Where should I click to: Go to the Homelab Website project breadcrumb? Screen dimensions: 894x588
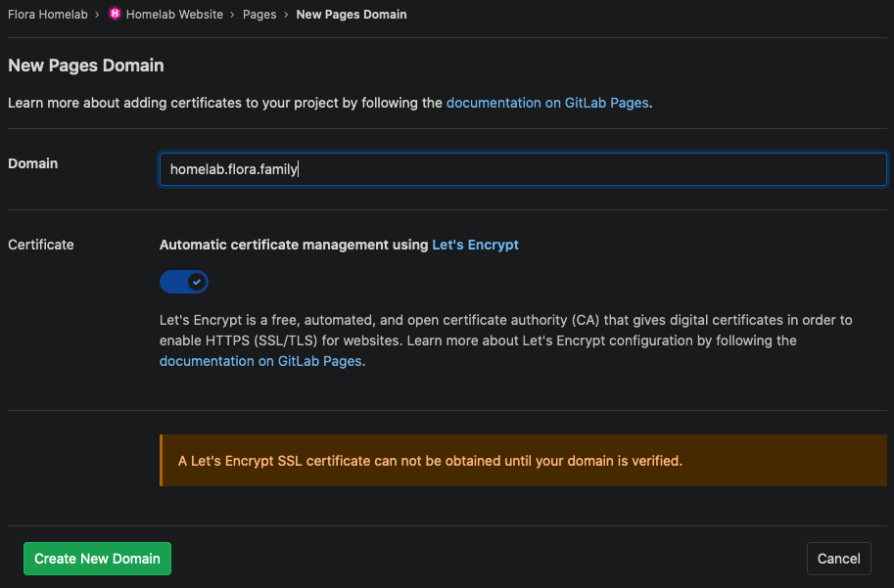(174, 15)
